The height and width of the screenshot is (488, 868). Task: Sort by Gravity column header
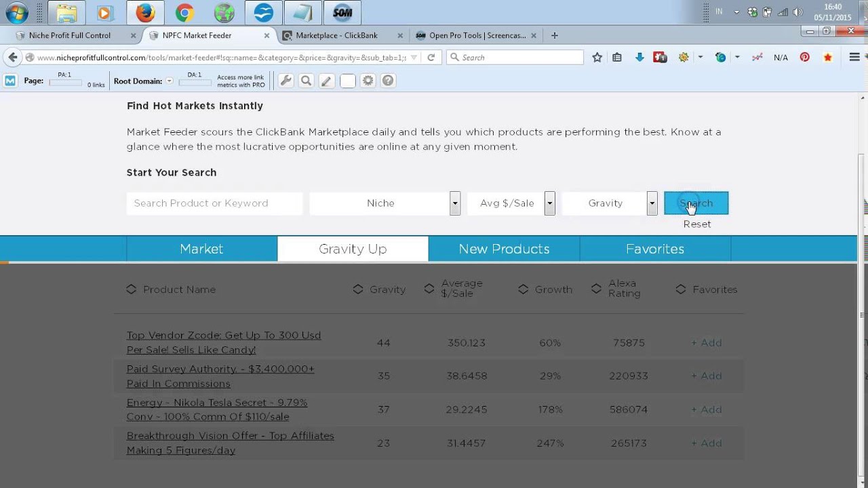[380, 289]
